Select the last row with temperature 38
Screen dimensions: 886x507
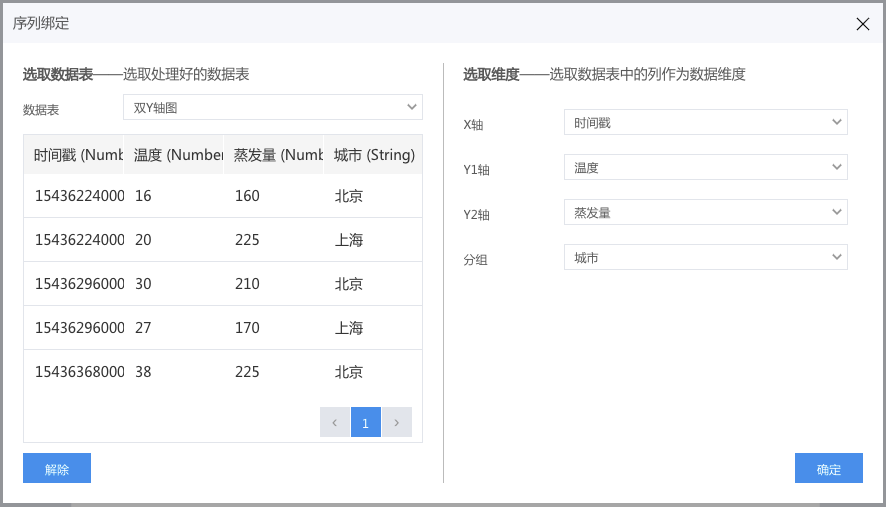223,372
